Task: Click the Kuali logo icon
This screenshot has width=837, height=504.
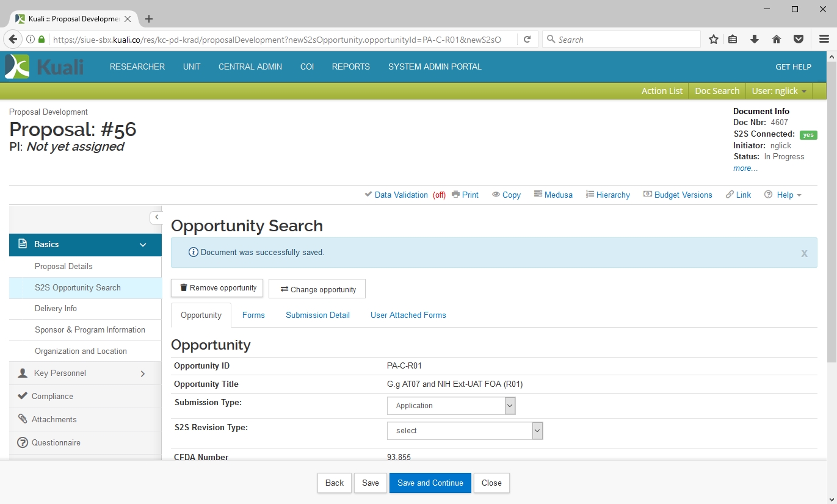Action: 17,67
